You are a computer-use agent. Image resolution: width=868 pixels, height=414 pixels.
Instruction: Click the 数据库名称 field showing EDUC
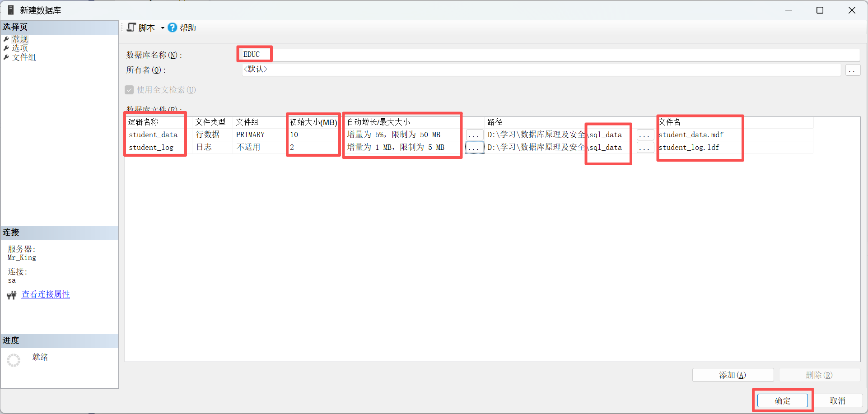pyautogui.click(x=254, y=54)
